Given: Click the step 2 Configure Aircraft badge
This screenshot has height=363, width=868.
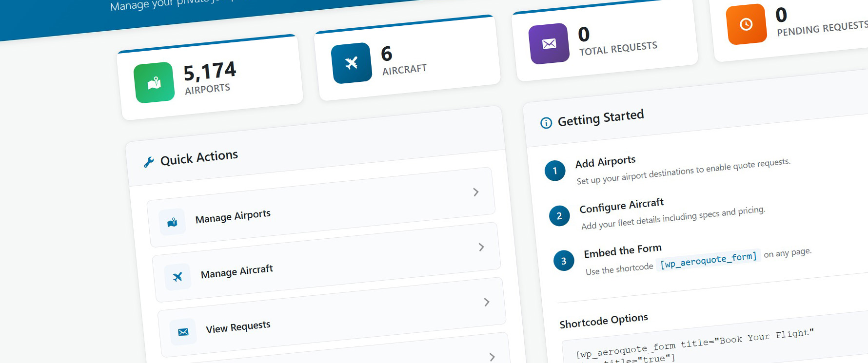Looking at the screenshot, I should 559,216.
